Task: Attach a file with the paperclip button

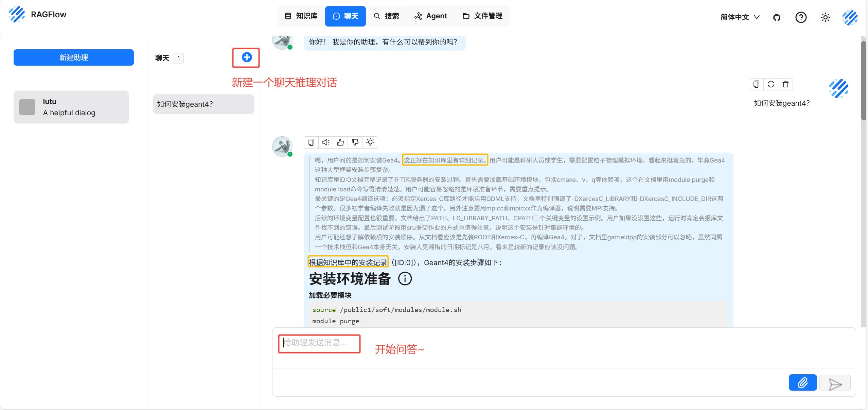Action: 802,383
